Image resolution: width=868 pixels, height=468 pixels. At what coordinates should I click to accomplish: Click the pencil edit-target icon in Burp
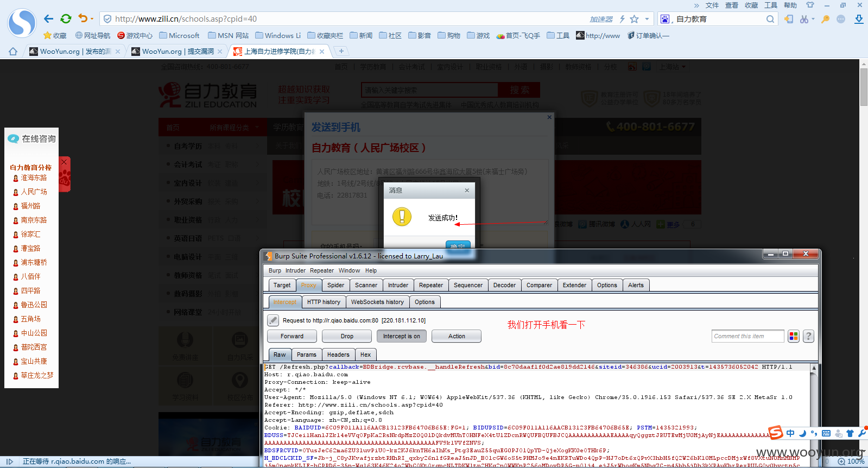point(273,320)
